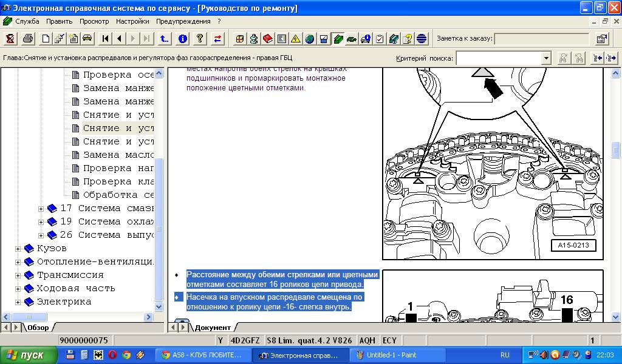Open the 'Настройки' menu

(132, 21)
